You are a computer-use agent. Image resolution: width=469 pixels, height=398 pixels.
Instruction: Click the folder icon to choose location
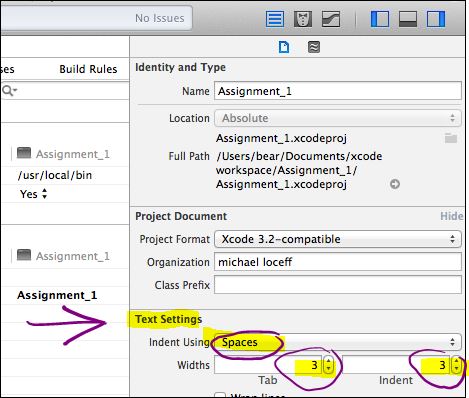[451, 138]
